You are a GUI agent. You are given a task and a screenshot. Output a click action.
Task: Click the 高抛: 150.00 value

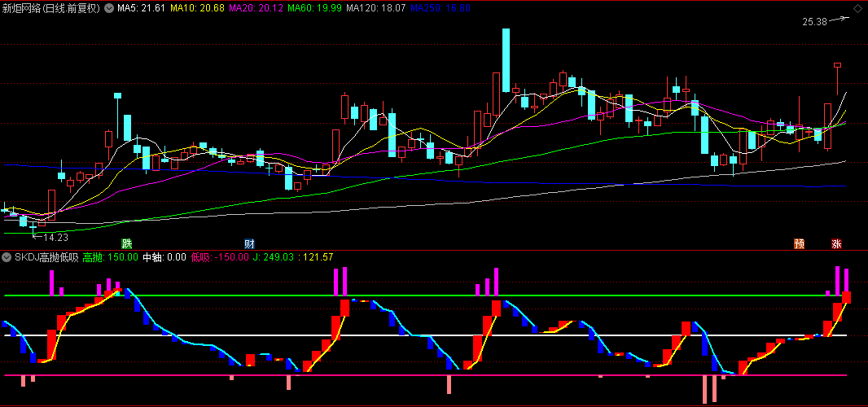[110, 257]
